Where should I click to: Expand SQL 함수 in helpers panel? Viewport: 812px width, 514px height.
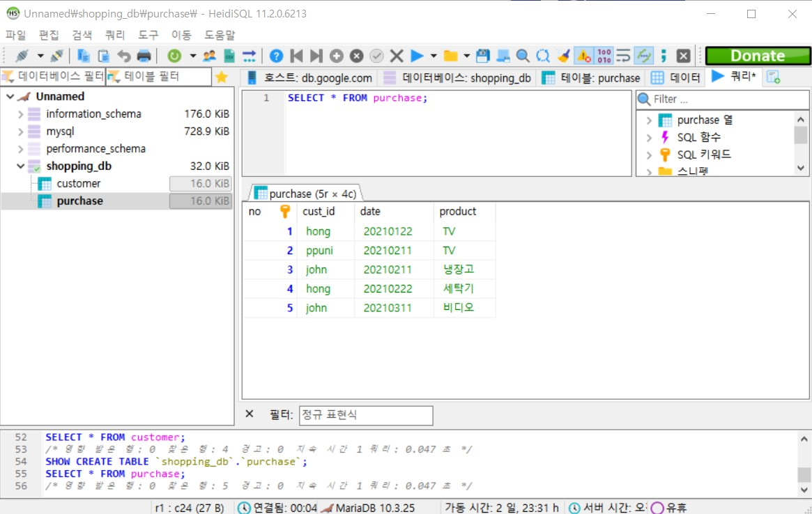tap(649, 138)
